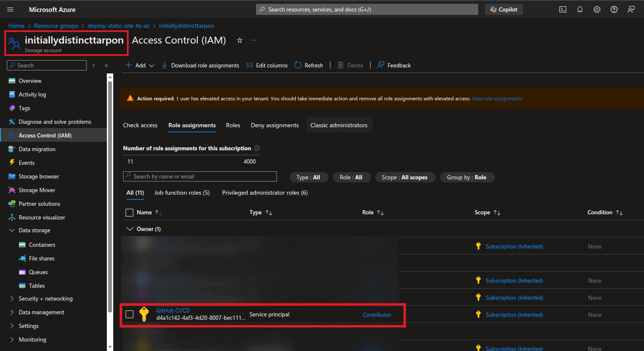Screen dimensions: 644x351
Task: Refresh the role assignments list
Action: pyautogui.click(x=309, y=65)
